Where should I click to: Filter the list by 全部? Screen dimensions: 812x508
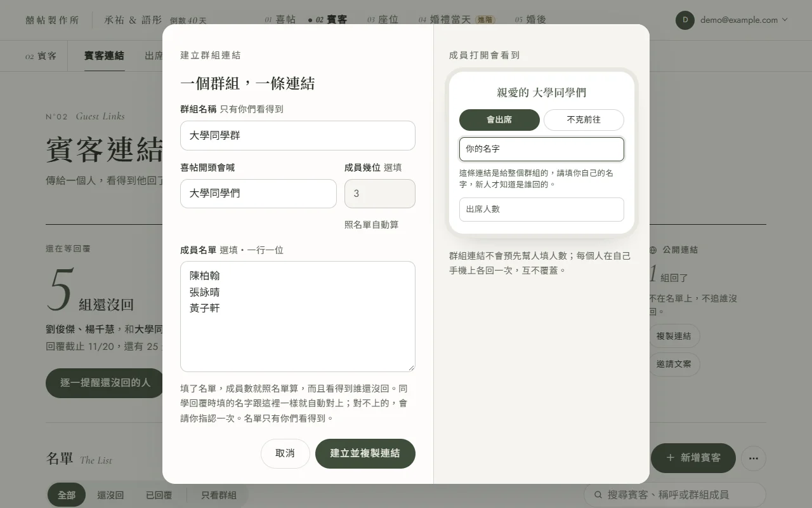[67, 495]
